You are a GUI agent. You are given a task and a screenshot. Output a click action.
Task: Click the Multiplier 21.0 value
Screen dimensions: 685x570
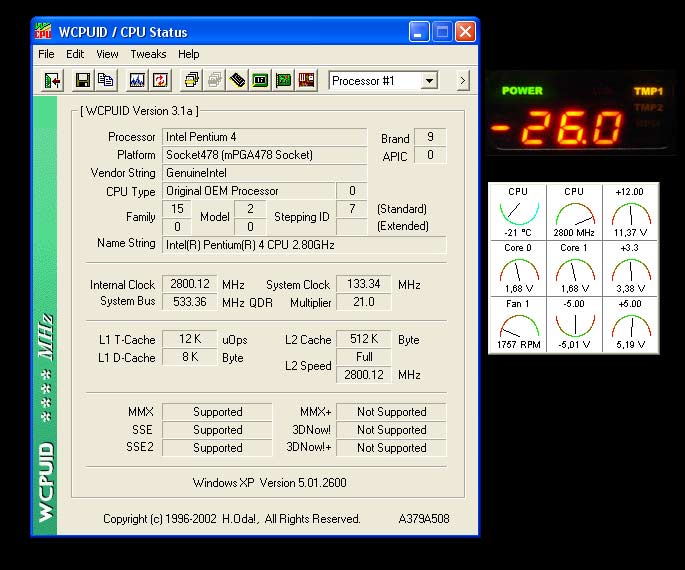[363, 302]
